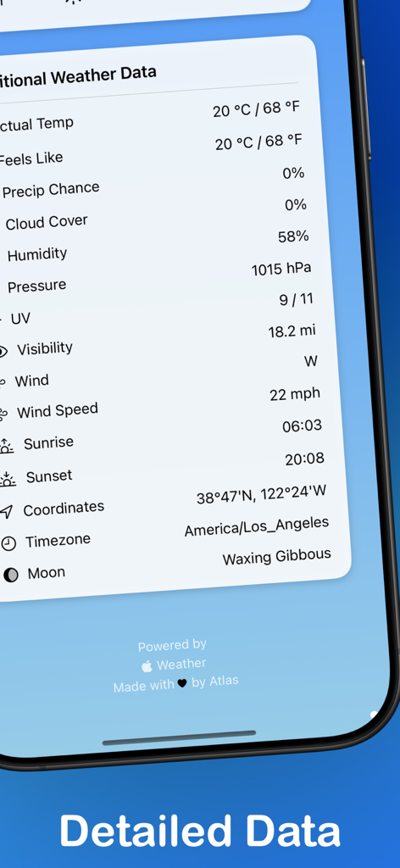Click the UV label
The width and height of the screenshot is (400, 868).
point(20,319)
